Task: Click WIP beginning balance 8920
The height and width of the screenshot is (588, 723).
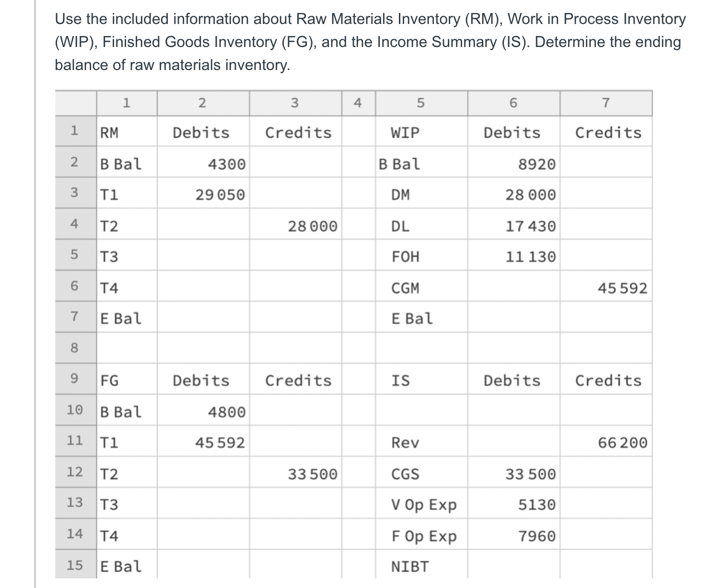Action: pos(513,162)
